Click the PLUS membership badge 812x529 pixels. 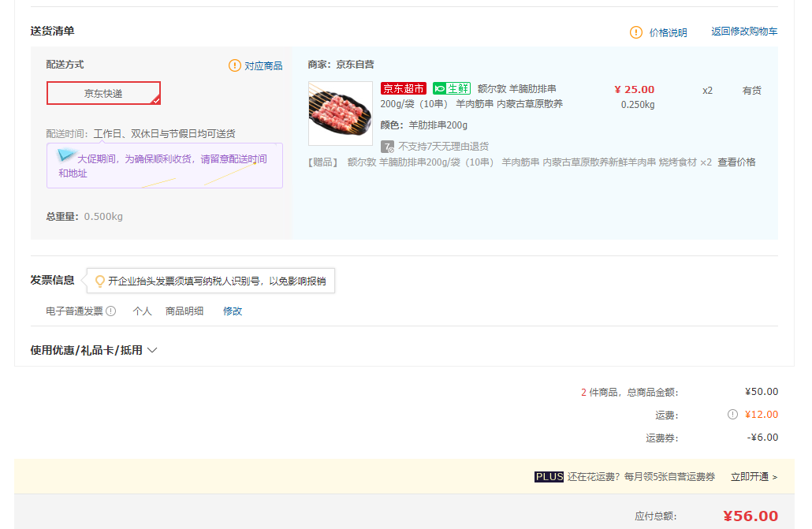pos(549,477)
